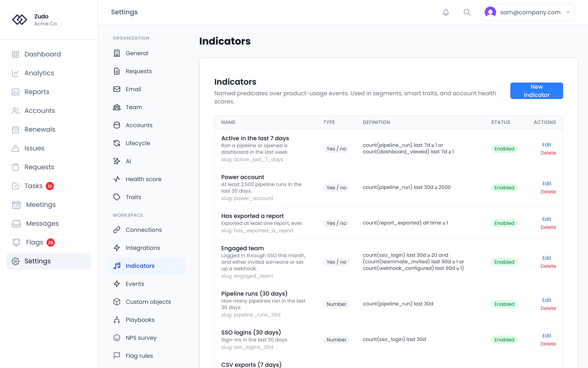Click the Tasks checkbox icon
This screenshot has width=588, height=368.
click(x=16, y=186)
